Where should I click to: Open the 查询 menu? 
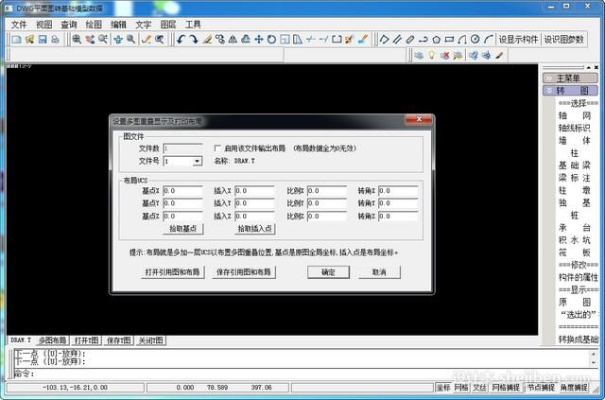click(x=69, y=25)
